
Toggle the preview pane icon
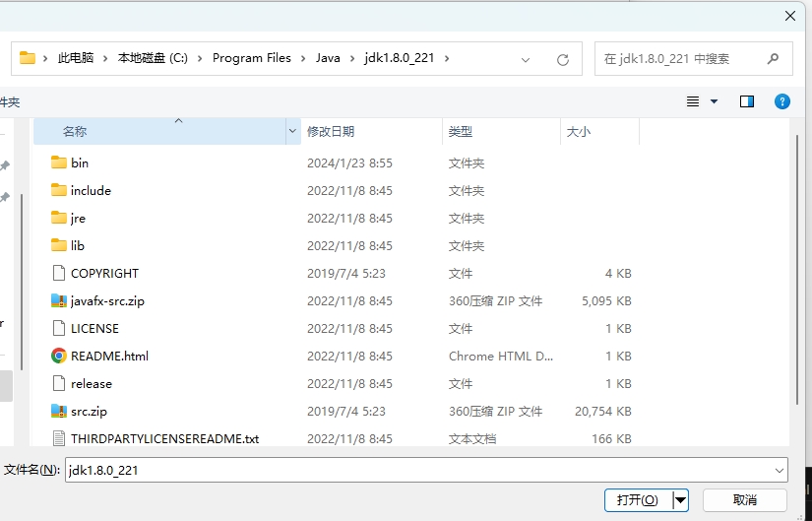[x=747, y=101]
